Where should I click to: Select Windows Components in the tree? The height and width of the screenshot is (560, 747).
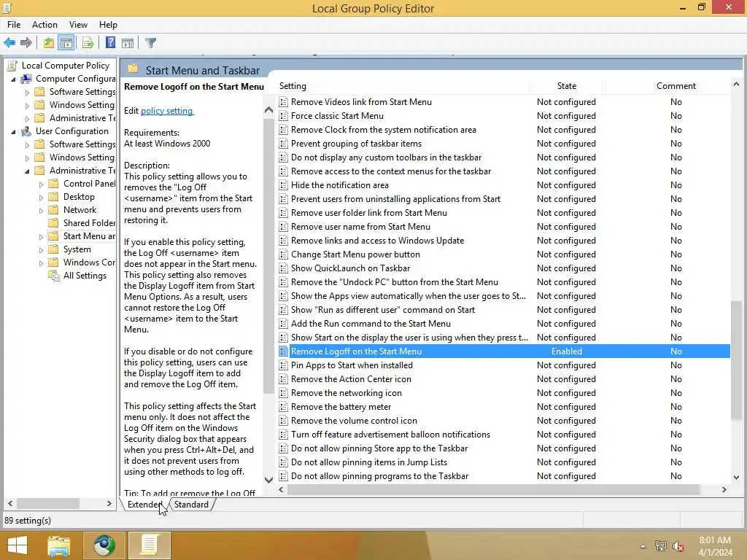(89, 262)
